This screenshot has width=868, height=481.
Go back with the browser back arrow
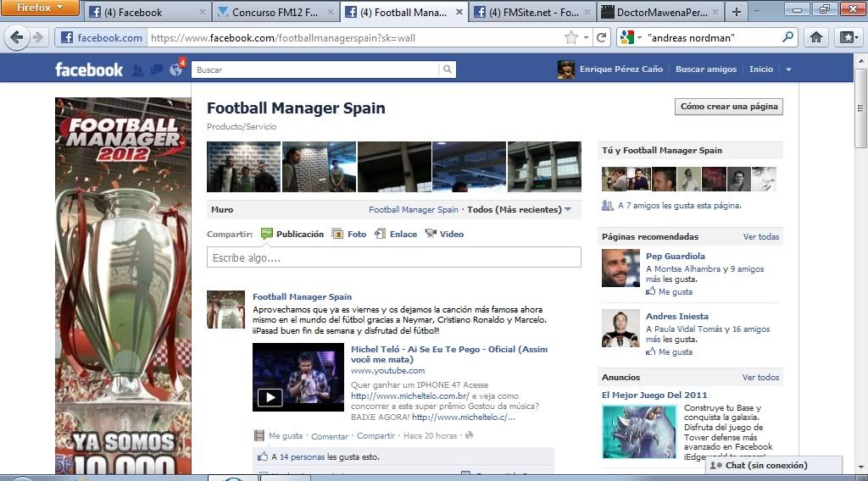click(17, 37)
